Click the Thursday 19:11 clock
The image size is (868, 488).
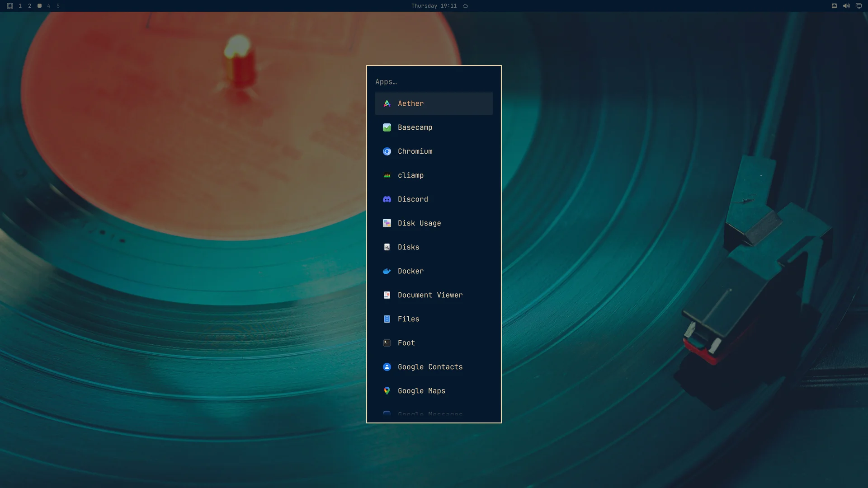pos(434,6)
